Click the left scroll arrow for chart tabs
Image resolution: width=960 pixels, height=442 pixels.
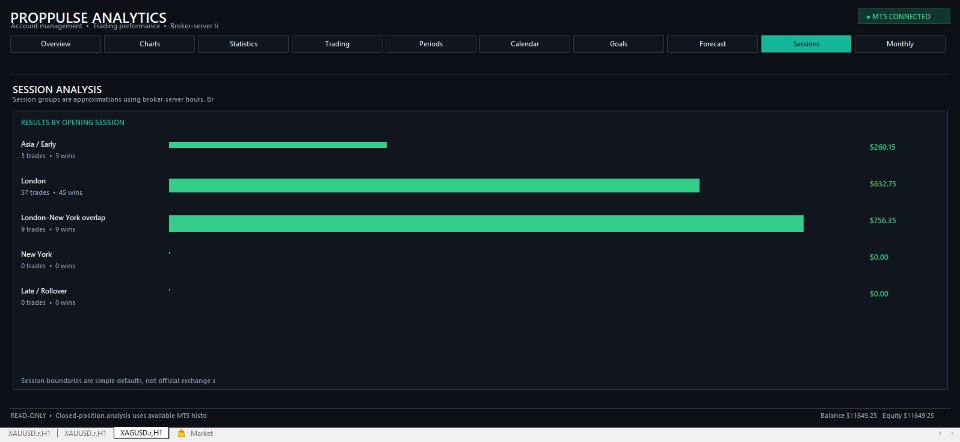pyautogui.click(x=940, y=433)
